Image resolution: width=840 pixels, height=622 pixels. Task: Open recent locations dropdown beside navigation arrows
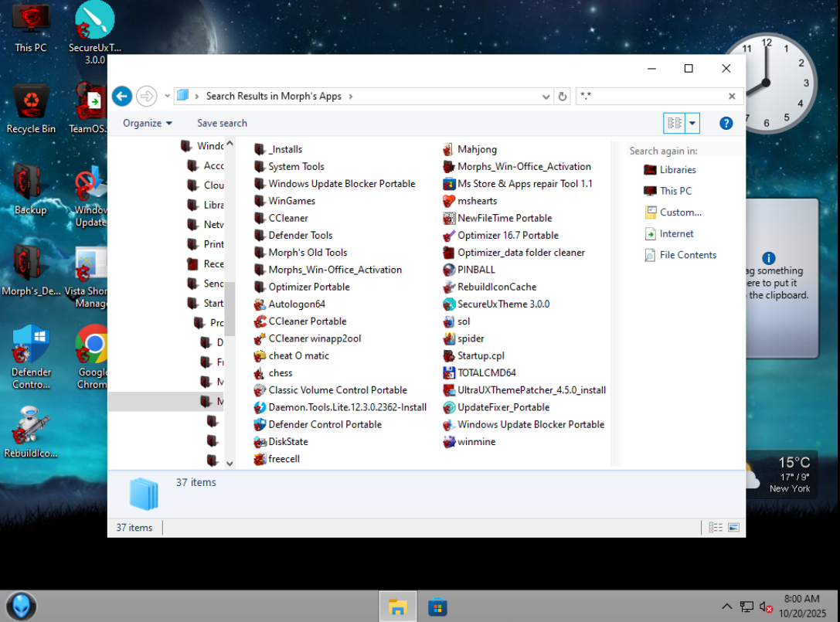(x=168, y=97)
